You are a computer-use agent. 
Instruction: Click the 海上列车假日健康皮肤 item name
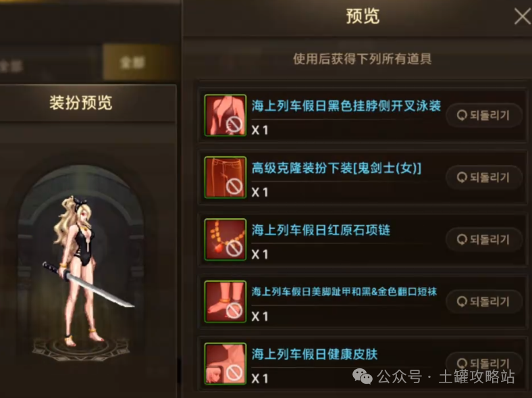315,354
